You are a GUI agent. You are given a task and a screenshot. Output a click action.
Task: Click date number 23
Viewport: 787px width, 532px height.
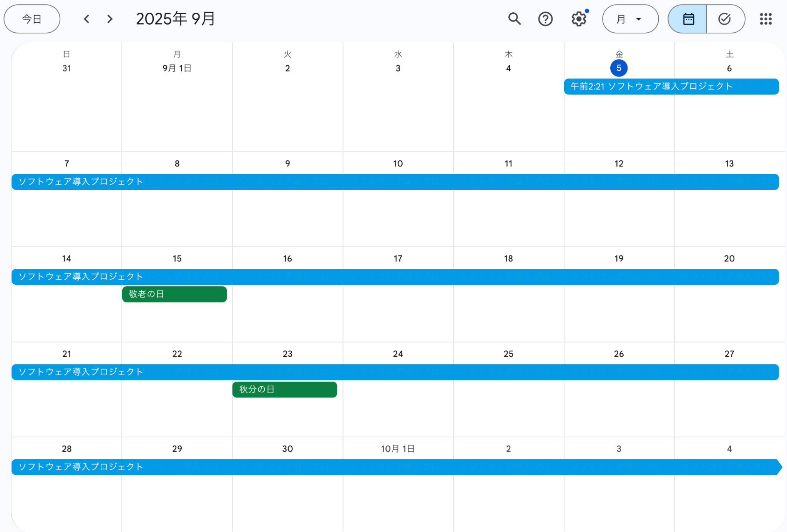pos(287,354)
